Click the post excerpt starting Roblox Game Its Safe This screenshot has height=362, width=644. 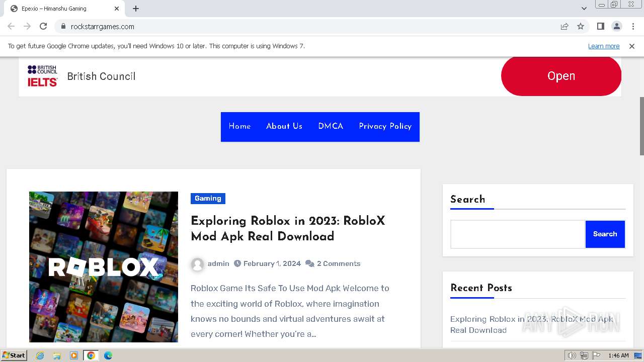point(290,311)
